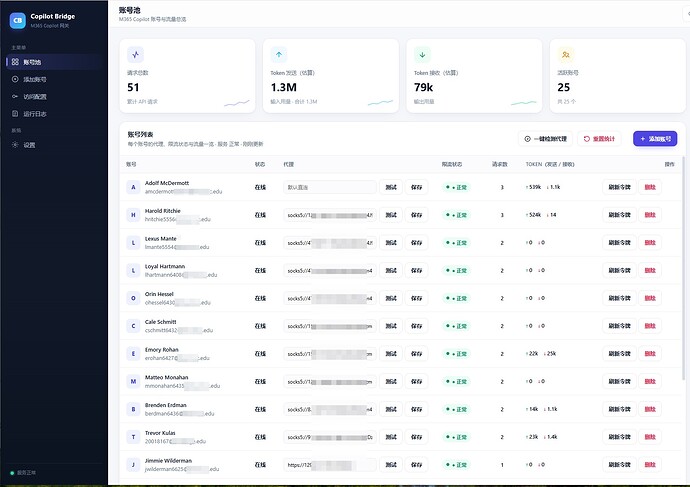This screenshot has height=487, width=690.
Task: Click the CB Copilot Bridge logo icon
Action: point(18,20)
